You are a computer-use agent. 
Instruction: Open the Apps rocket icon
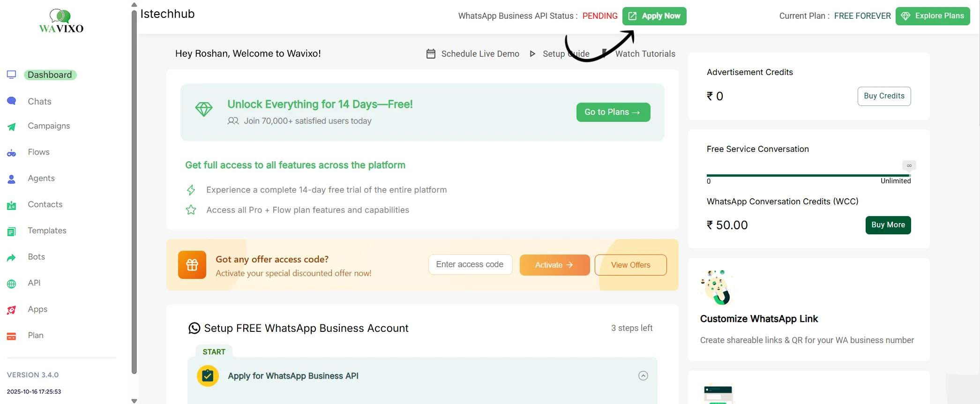(x=12, y=310)
